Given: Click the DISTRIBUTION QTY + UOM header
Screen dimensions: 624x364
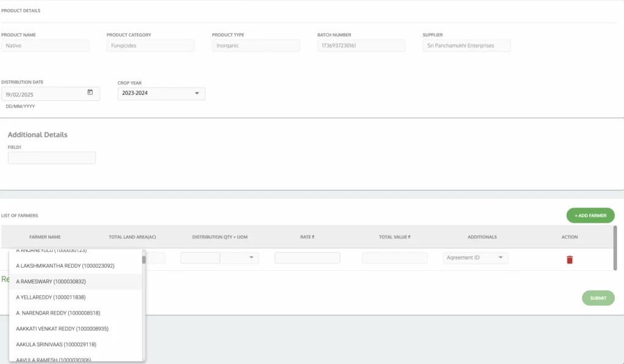Looking at the screenshot, I should (219, 237).
